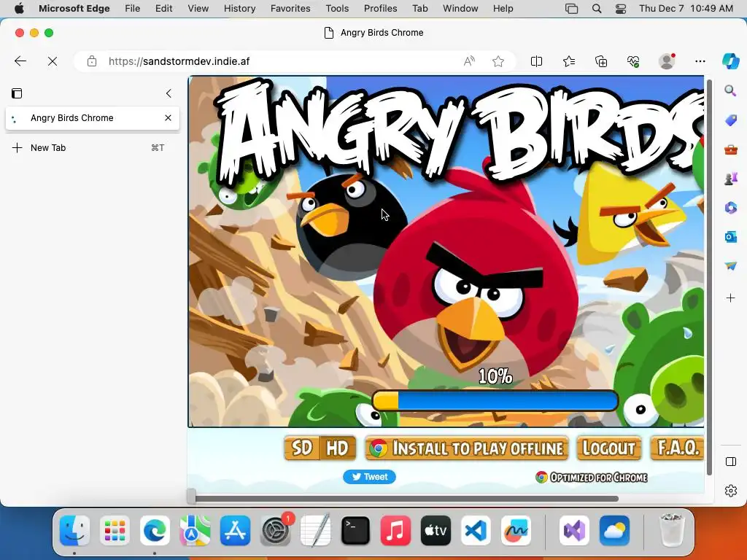Viewport: 747px width, 560px height.
Task: View site information lock icon
Action: (x=91, y=61)
